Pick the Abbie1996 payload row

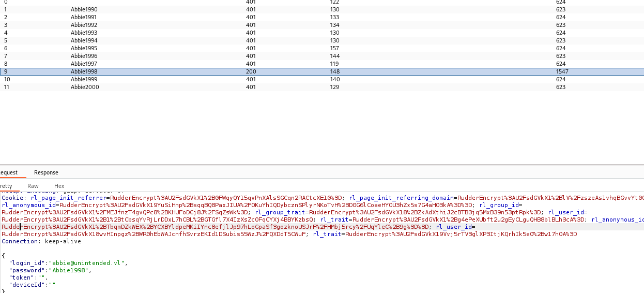tap(84, 56)
